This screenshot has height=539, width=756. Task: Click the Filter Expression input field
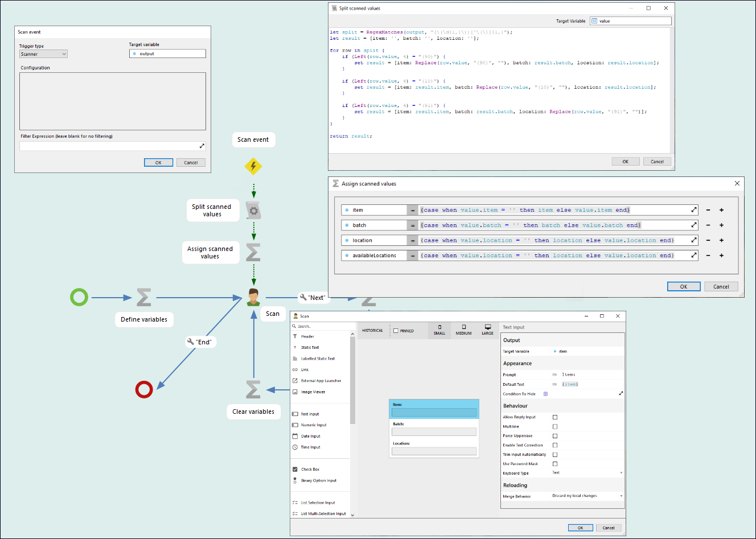coord(108,146)
